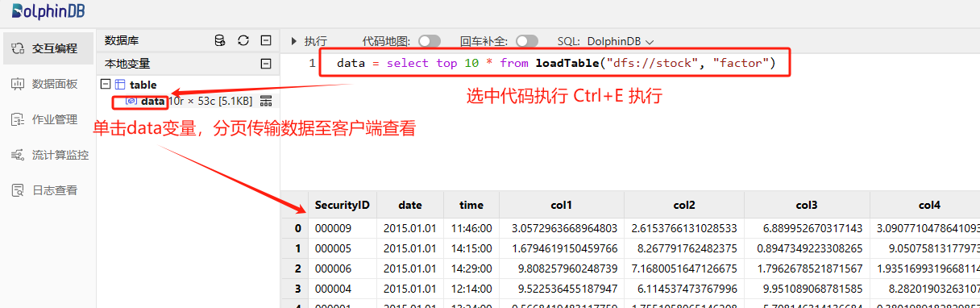
Task: Click the schema icon beside data
Action: pyautogui.click(x=266, y=101)
